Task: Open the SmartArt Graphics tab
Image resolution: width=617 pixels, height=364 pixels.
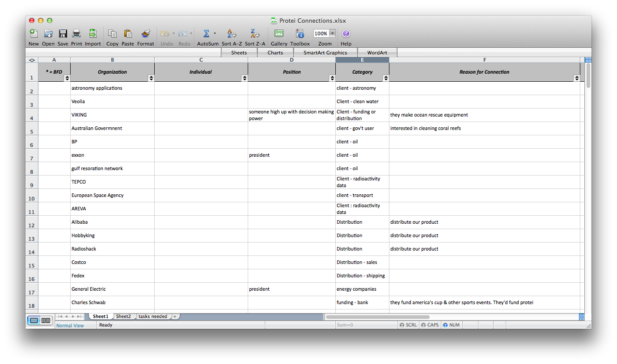Action: (x=325, y=53)
